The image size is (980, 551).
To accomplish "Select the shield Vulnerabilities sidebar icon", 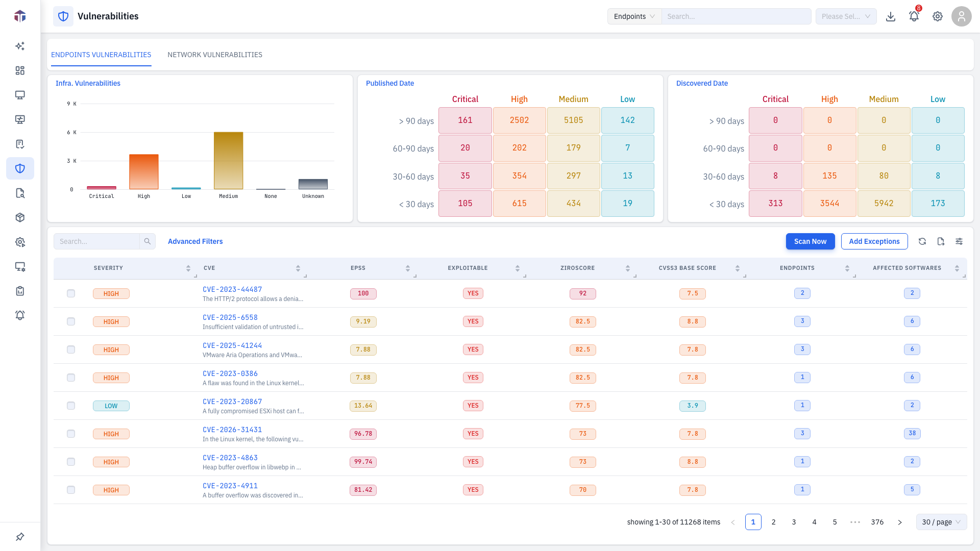I will pyautogui.click(x=20, y=168).
